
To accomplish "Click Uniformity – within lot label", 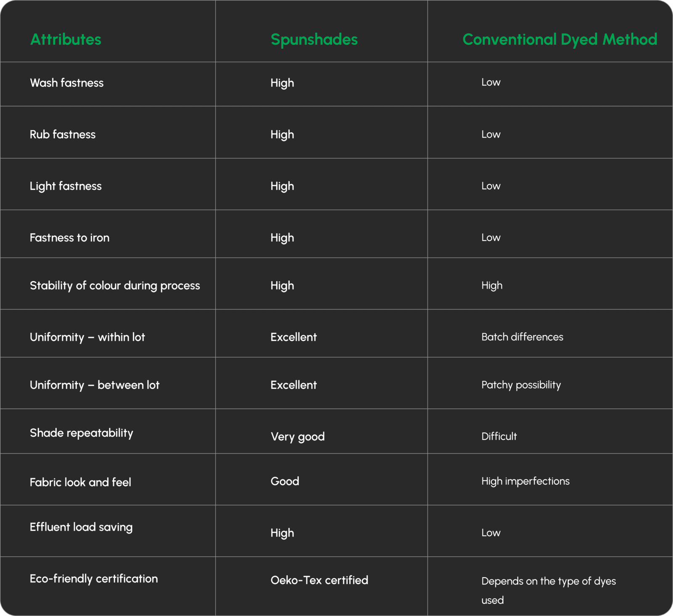I will [x=87, y=337].
